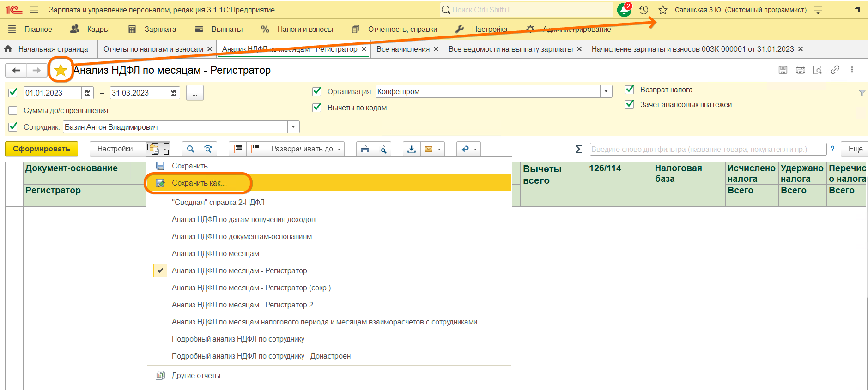This screenshot has width=868, height=390.
Task: Expand the Организация dropdown list
Action: click(x=606, y=92)
